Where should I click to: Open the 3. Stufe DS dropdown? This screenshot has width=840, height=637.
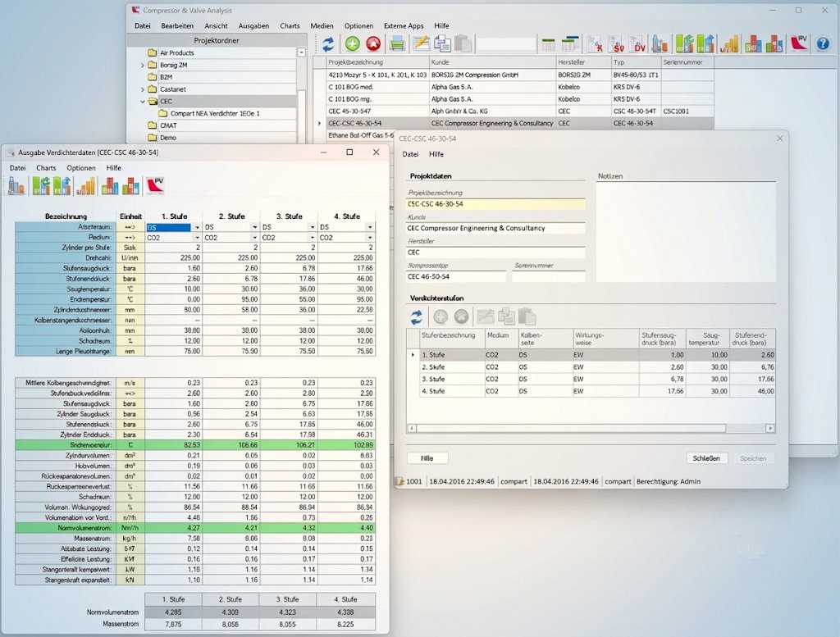pyautogui.click(x=313, y=228)
